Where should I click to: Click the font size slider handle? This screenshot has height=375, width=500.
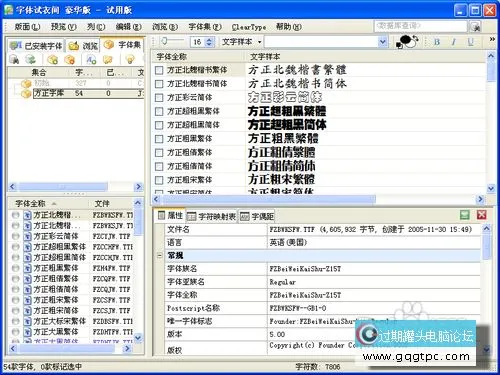click(164, 41)
